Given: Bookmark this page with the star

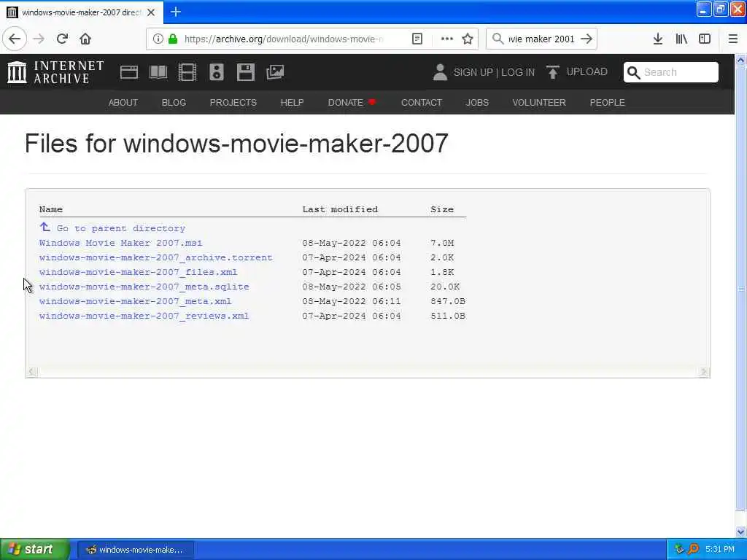Looking at the screenshot, I should (468, 39).
